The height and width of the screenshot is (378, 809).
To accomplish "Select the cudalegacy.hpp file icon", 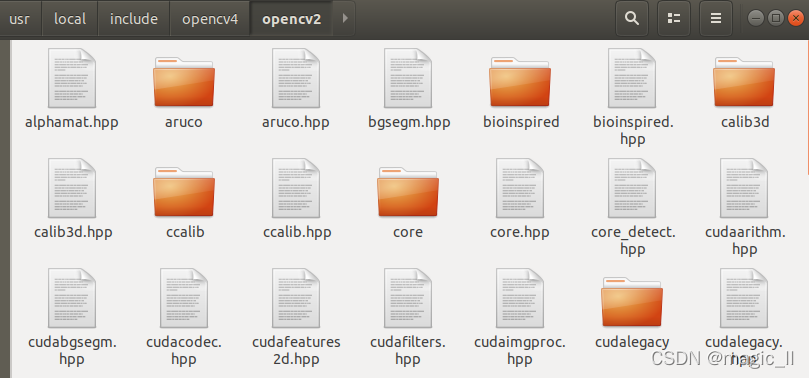I will (x=744, y=298).
